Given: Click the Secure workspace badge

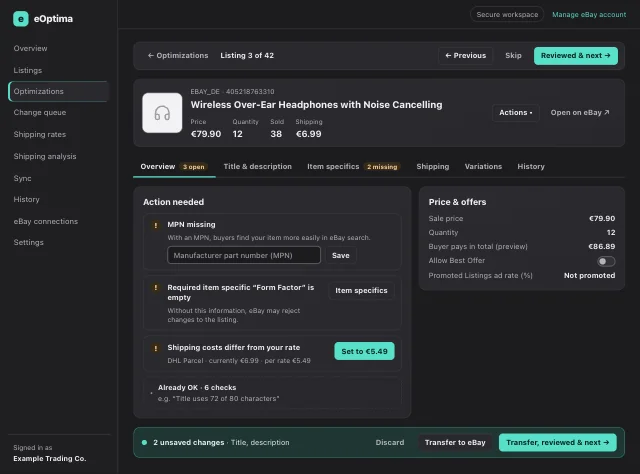Looking at the screenshot, I should (507, 15).
